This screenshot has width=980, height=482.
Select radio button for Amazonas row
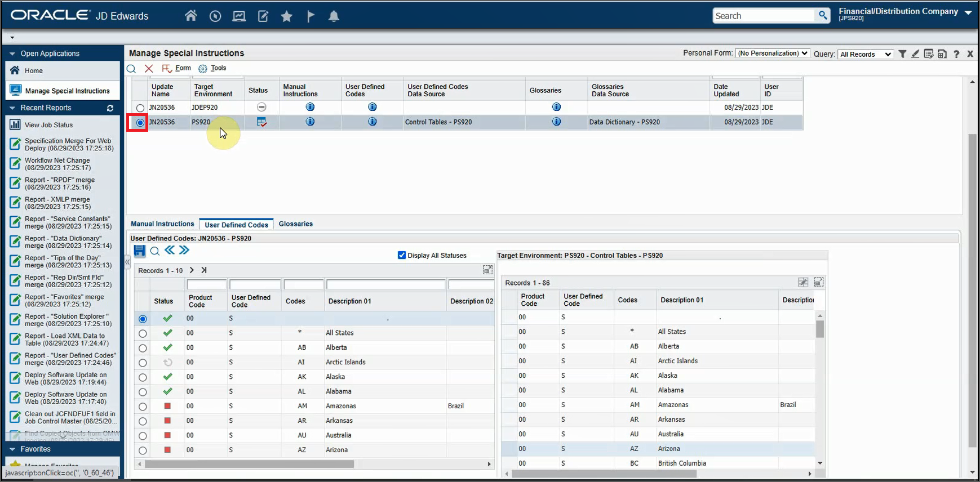pos(143,407)
